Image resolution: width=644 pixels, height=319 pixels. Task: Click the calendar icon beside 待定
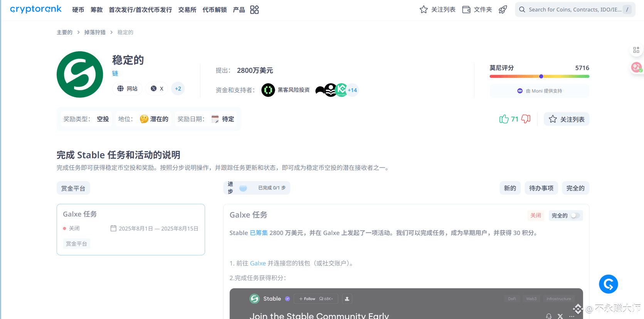coord(215,119)
